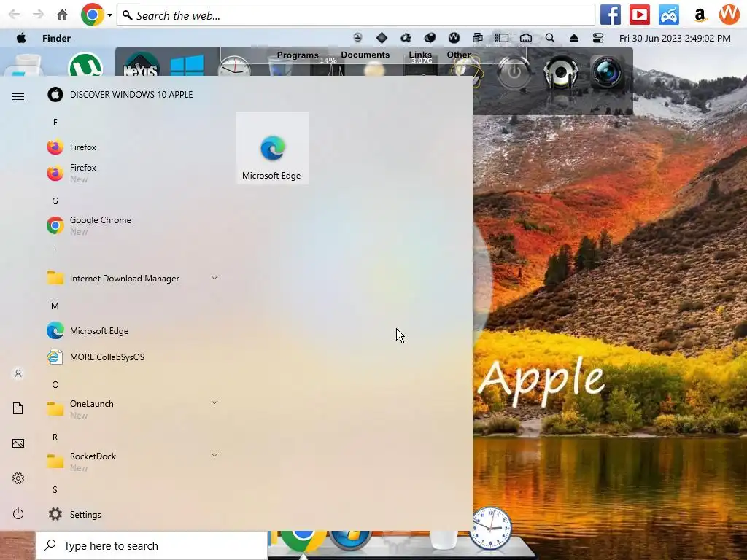Switch to the Documents tab

[365, 55]
